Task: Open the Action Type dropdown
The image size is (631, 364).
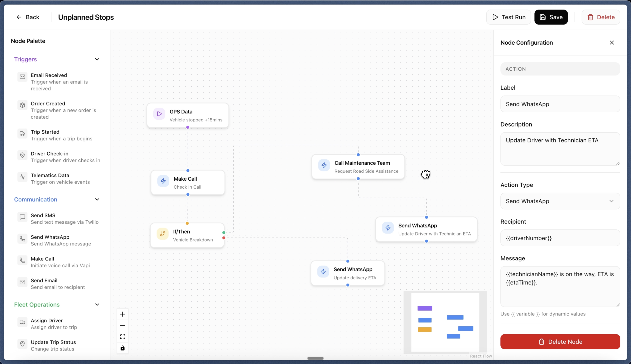Action: coord(560,201)
